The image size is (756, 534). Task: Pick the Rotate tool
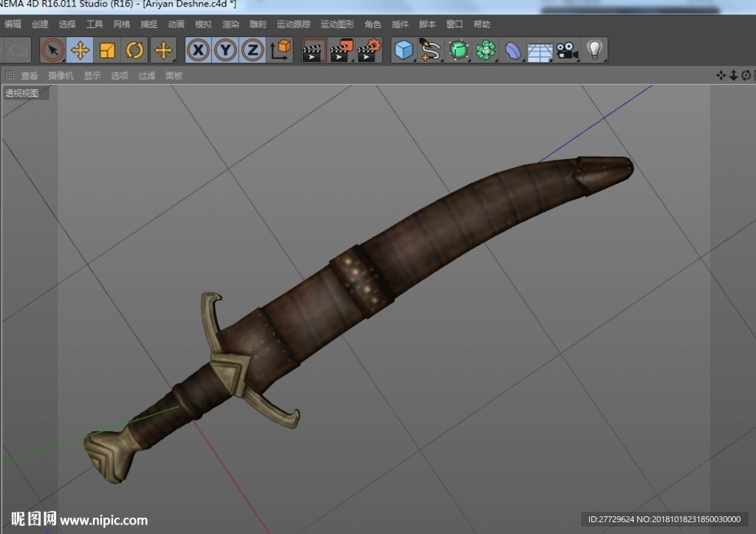[134, 50]
